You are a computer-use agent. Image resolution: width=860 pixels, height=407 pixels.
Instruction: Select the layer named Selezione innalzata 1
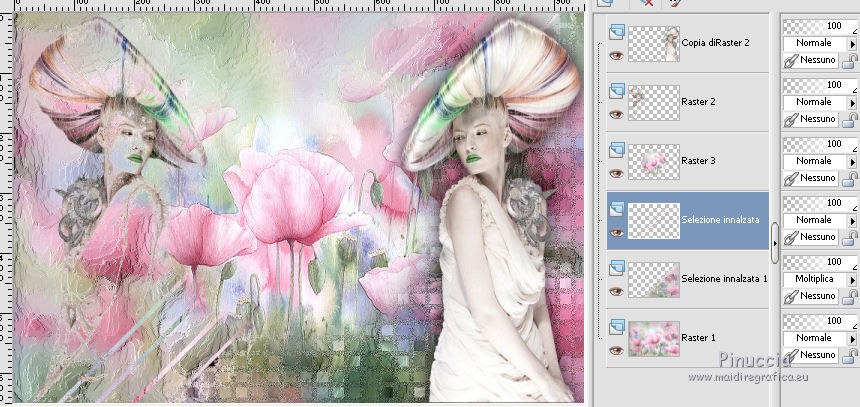[x=724, y=279]
